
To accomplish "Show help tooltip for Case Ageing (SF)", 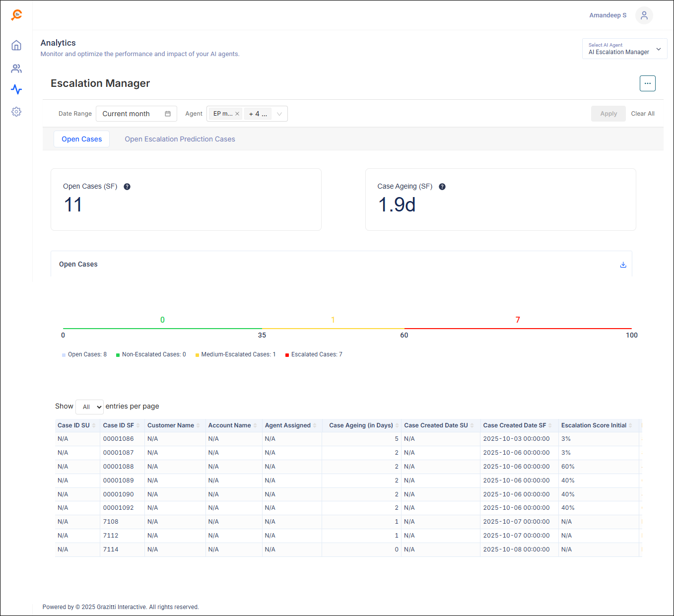I will tap(442, 187).
